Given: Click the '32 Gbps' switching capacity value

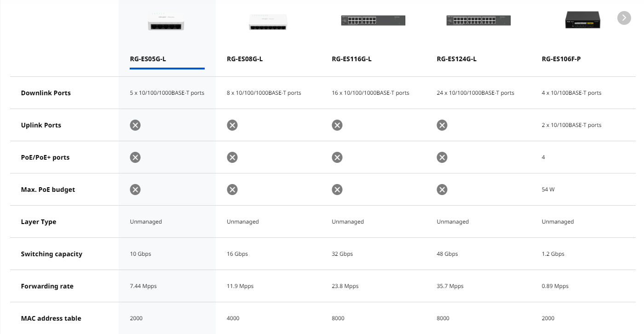Looking at the screenshot, I should [x=342, y=254].
